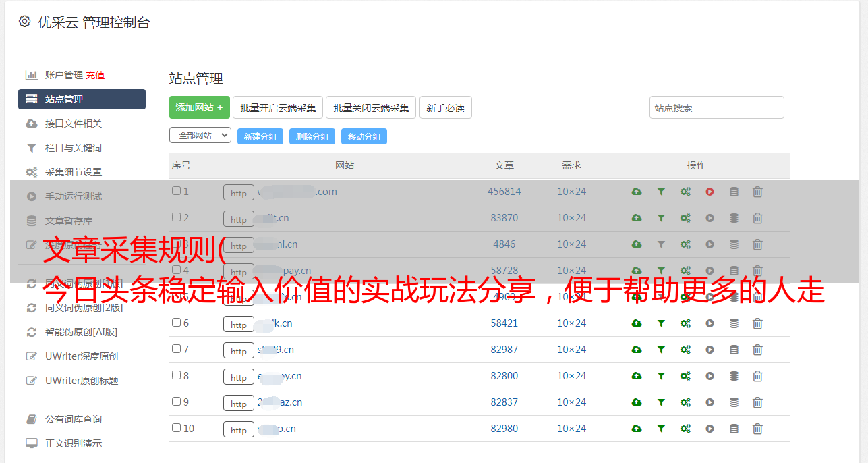The width and height of the screenshot is (868, 463).
Task: Open 智能伪原创[AI版] sidebar item
Action: [x=82, y=332]
